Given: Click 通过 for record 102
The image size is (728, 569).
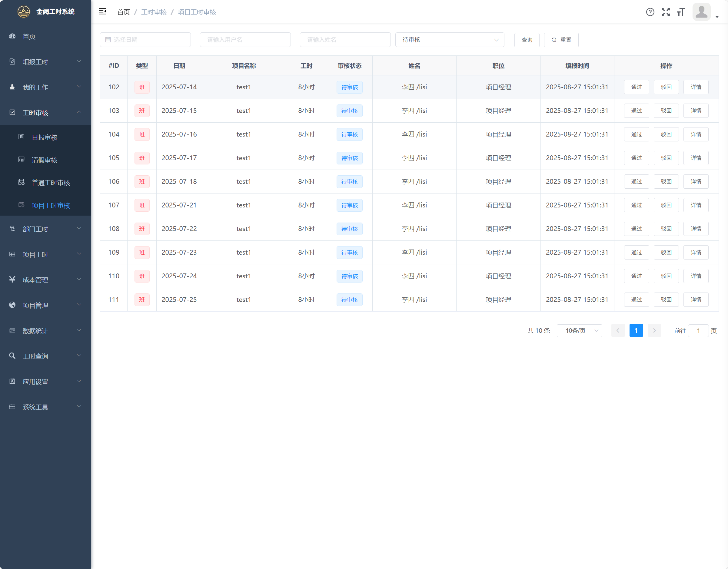Looking at the screenshot, I should (x=636, y=87).
